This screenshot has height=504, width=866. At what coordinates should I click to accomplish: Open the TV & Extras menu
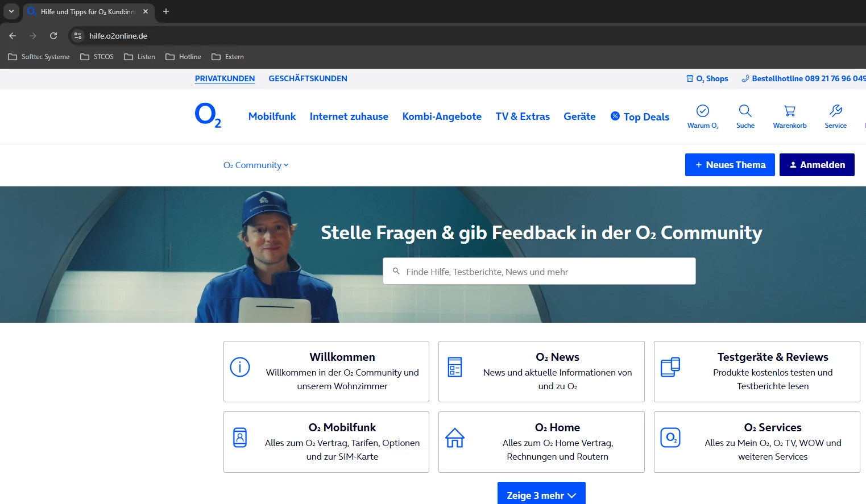523,116
